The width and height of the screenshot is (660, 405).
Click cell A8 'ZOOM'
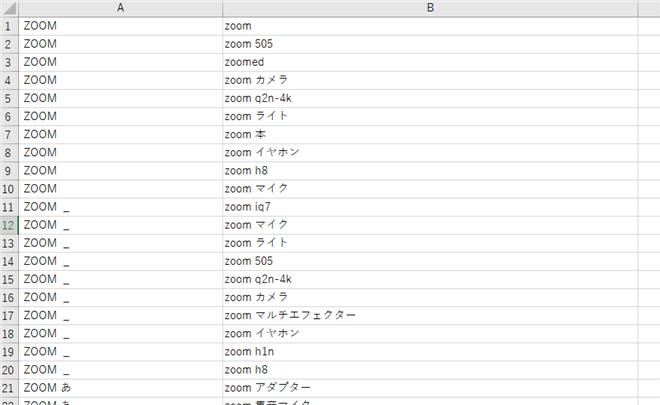tap(120, 153)
